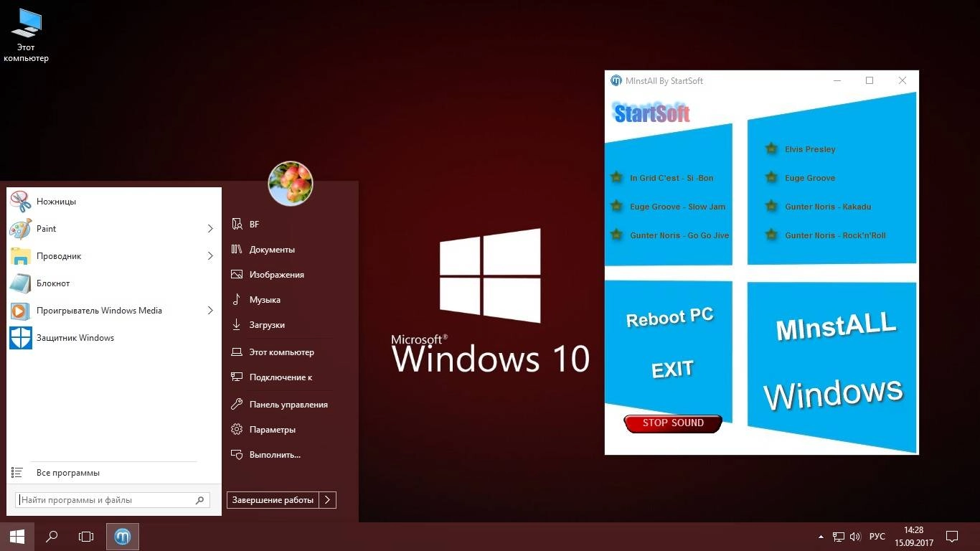Launch Проигрыватель Windows Media icon
The width and height of the screenshot is (980, 551).
pos(21,311)
